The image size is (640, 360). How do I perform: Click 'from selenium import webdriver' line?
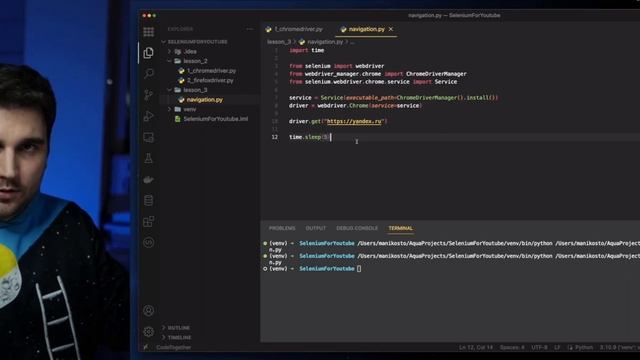336,66
